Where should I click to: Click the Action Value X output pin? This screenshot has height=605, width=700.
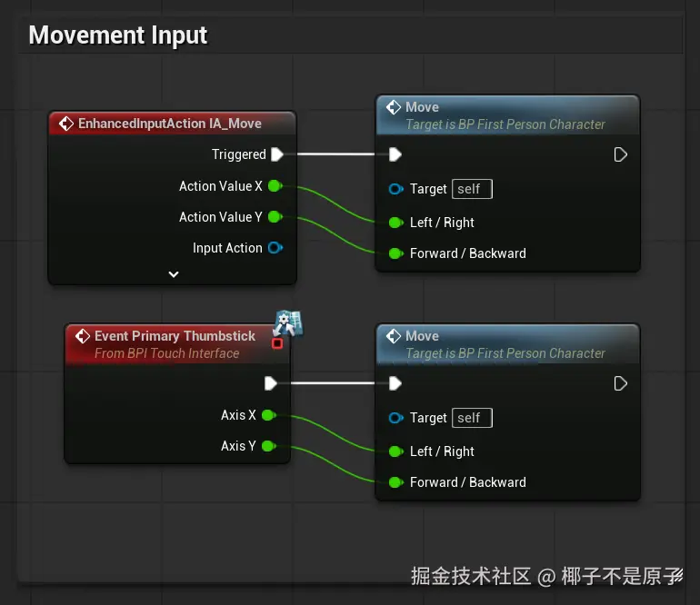[x=275, y=185]
